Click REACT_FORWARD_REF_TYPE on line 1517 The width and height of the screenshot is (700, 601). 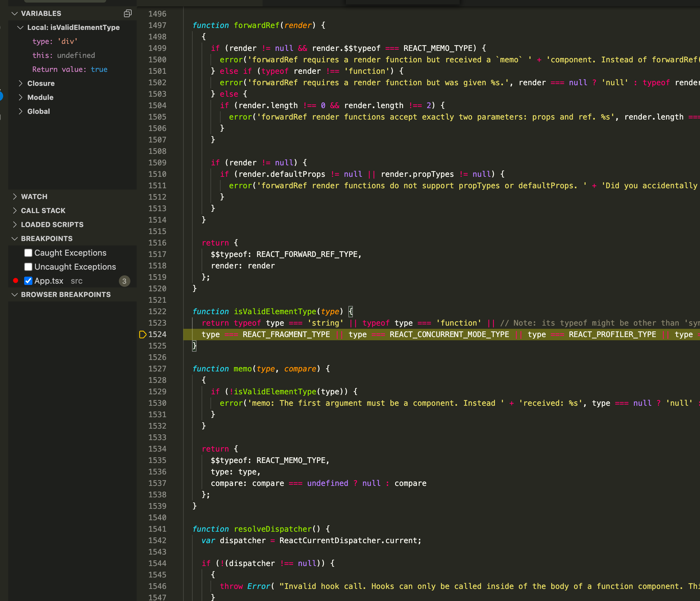[x=307, y=254]
